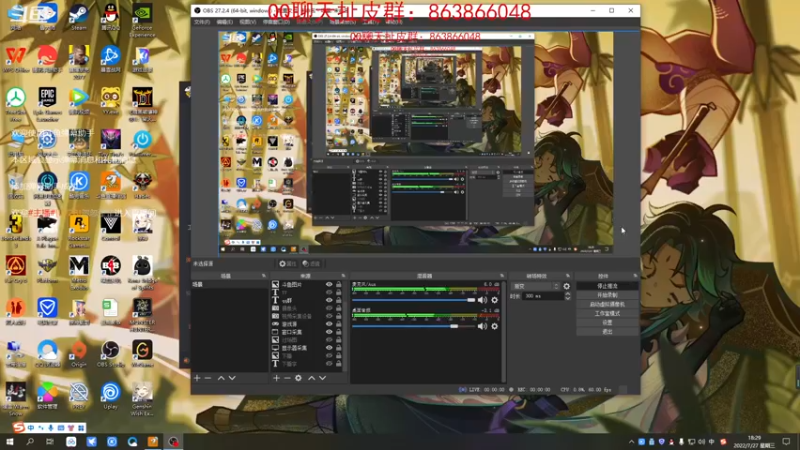The height and width of the screenshot is (450, 800).
Task: Open 场景集合(S) menu in OBS
Action: pos(342,22)
